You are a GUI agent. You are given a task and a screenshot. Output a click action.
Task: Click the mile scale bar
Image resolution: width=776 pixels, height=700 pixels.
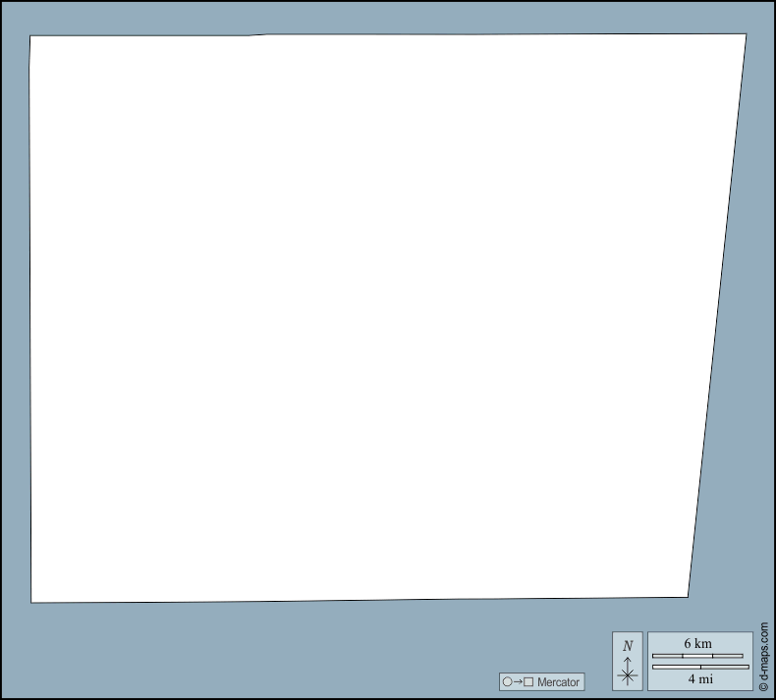(x=699, y=667)
